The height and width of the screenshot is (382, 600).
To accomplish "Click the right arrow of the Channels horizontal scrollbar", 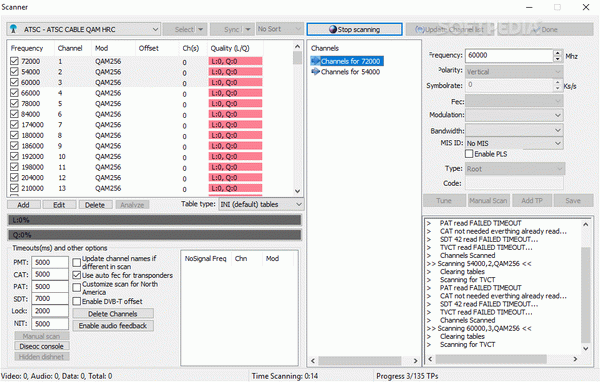I will (416, 361).
